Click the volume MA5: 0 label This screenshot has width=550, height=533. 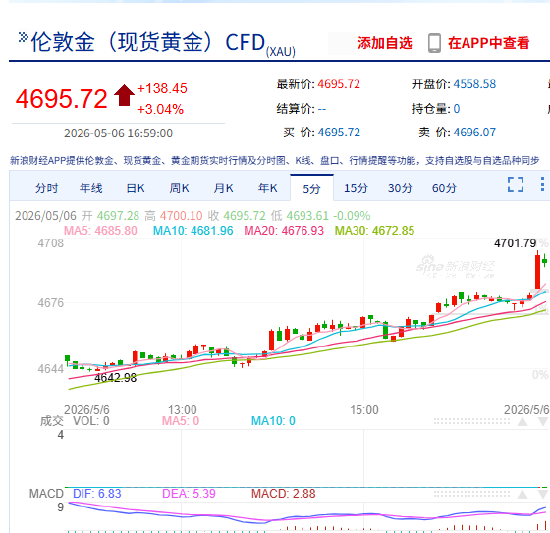[180, 420]
